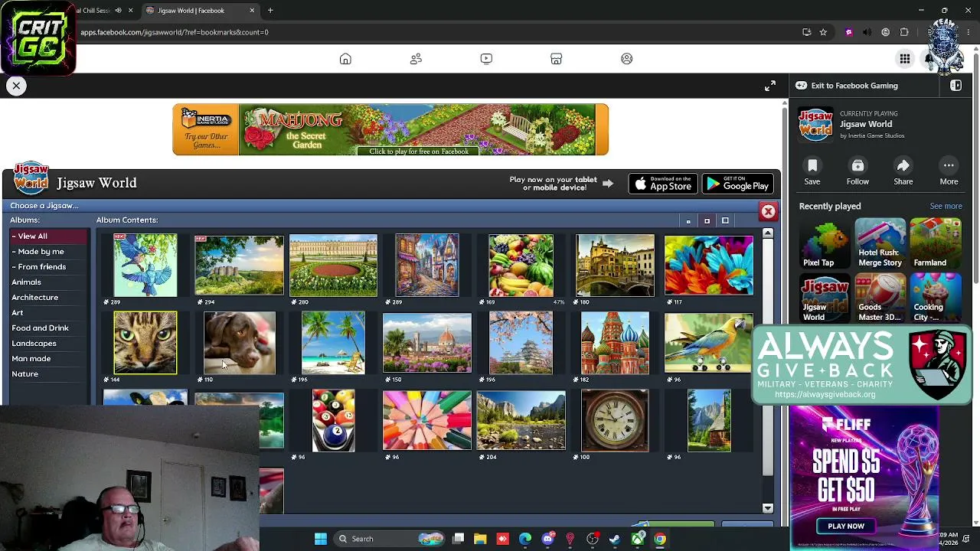Open the Facebook nine-dot menu grid

pos(905,59)
